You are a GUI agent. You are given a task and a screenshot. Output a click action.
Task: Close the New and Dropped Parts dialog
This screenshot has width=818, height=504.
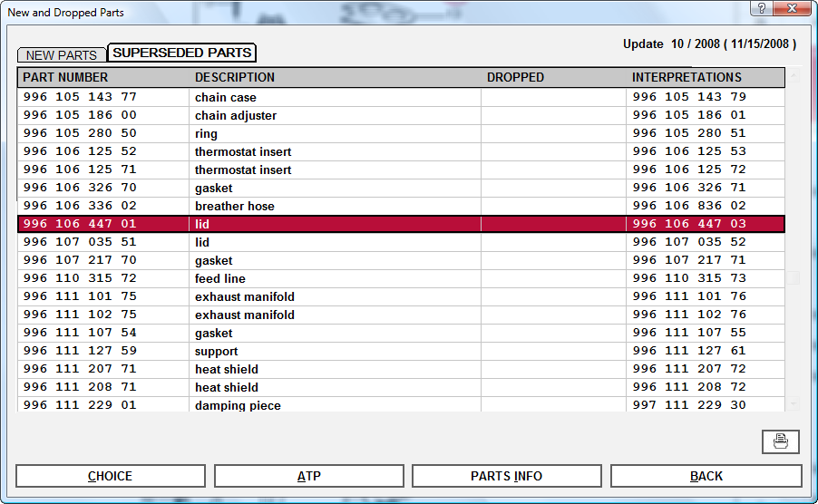coord(793,8)
